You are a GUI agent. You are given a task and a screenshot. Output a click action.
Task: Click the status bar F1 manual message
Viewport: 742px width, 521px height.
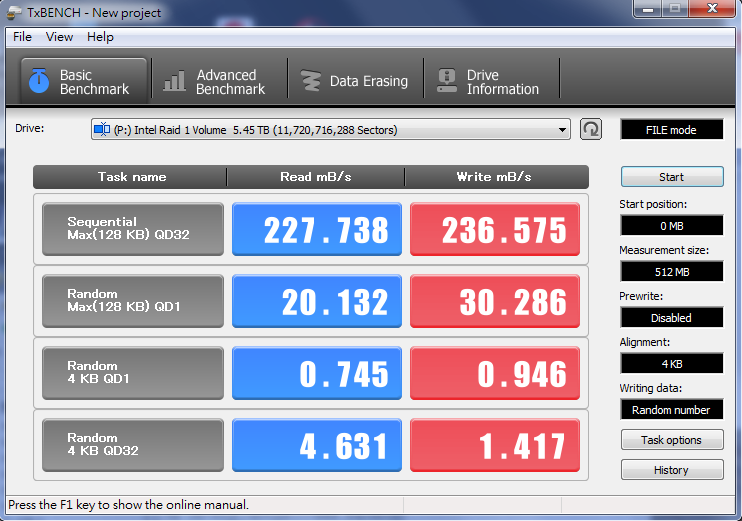(x=128, y=504)
